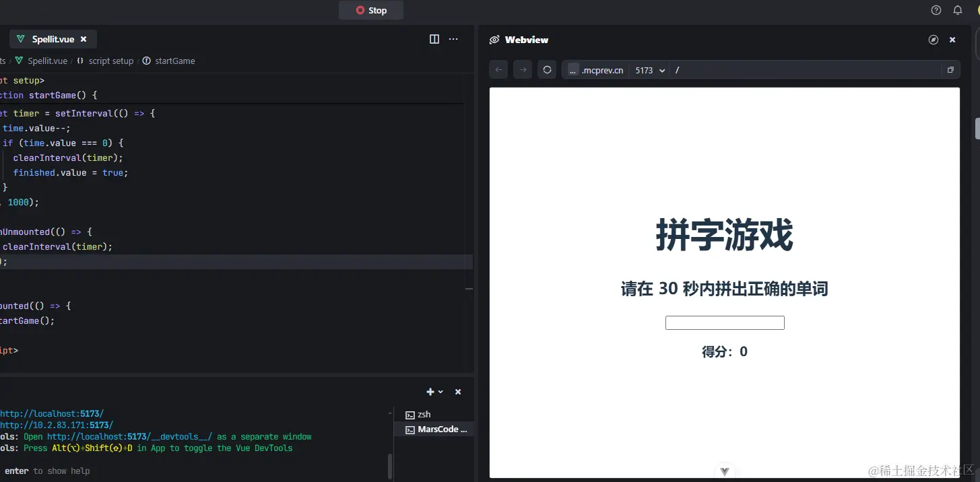Click the editor minimap marker
Viewport: 980px width, 482px height.
(469, 289)
